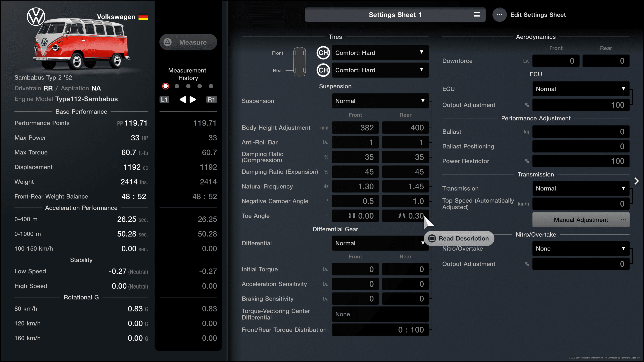Select the fourth measurement history dot
The height and width of the screenshot is (362, 644).
pos(200,86)
